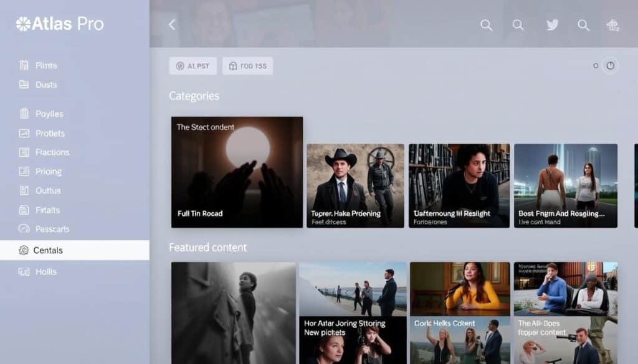Enable the AL PST filter chip

tap(193, 65)
